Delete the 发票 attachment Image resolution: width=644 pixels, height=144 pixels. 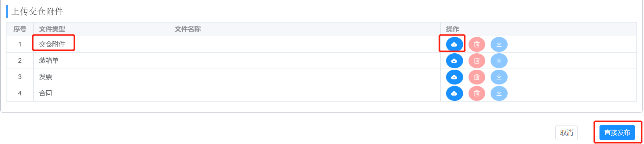click(477, 77)
